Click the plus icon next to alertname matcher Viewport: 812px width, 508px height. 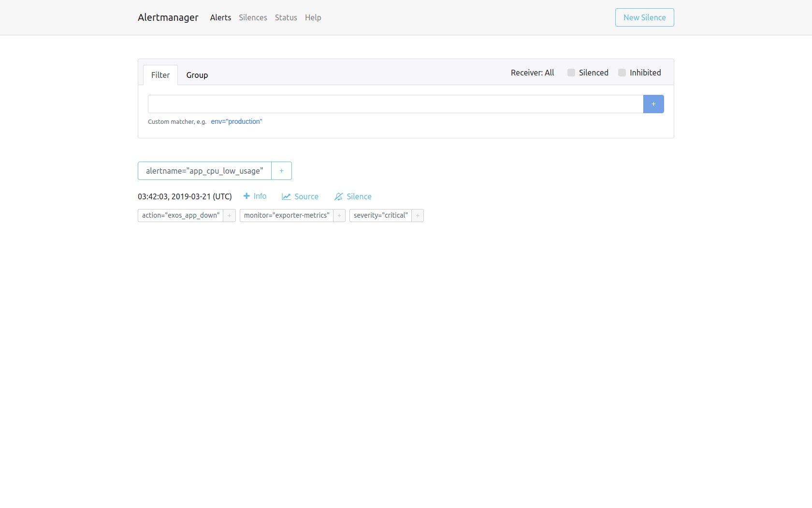pyautogui.click(x=281, y=171)
